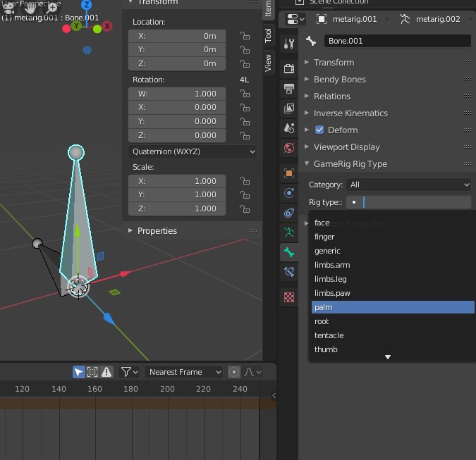Open the Nearest Frame snapping dropdown
This screenshot has width=476, height=460.
[183, 372]
